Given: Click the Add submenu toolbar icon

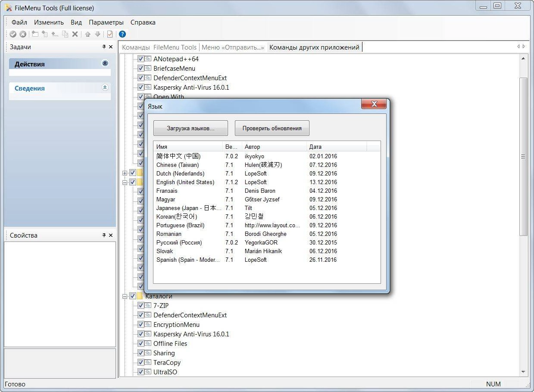Looking at the screenshot, I should (45, 34).
